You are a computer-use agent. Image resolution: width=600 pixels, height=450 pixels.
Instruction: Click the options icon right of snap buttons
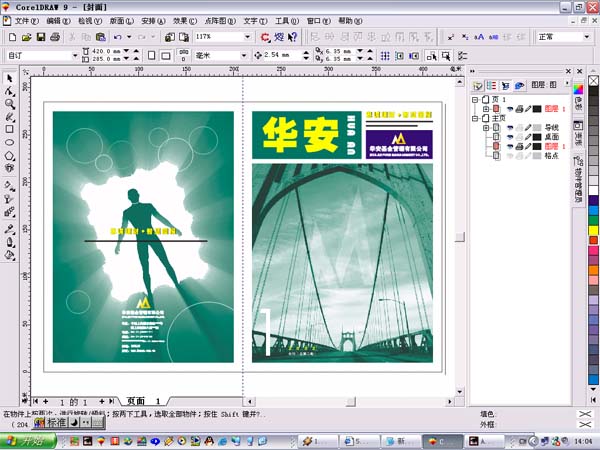(x=462, y=56)
